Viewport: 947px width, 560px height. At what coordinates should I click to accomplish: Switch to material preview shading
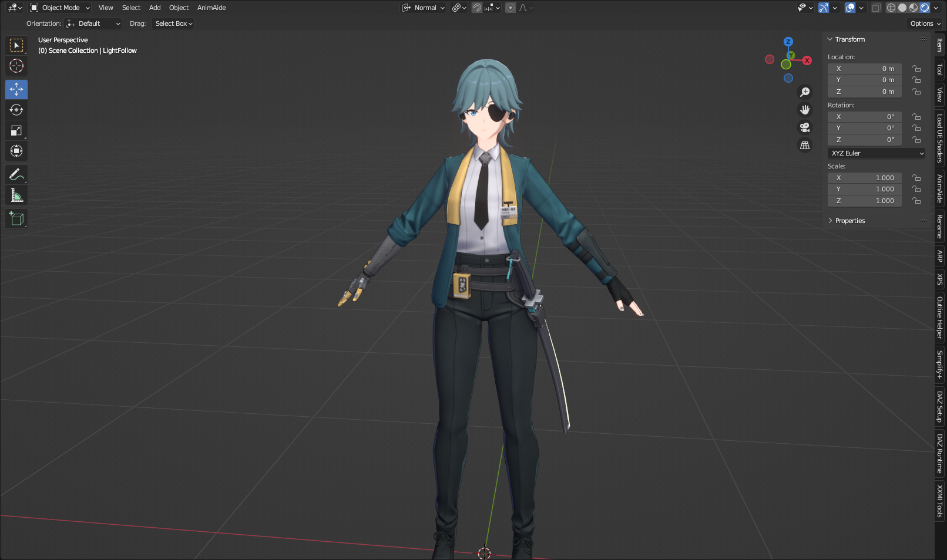914,8
